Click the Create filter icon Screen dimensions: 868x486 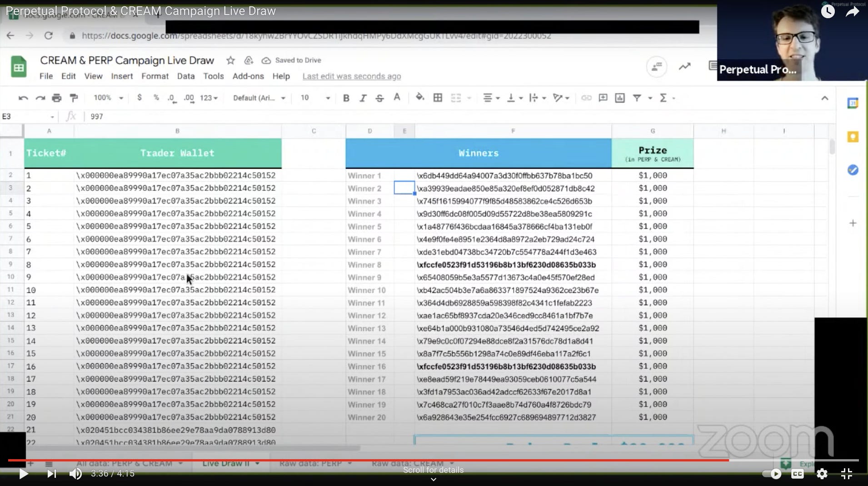click(637, 98)
